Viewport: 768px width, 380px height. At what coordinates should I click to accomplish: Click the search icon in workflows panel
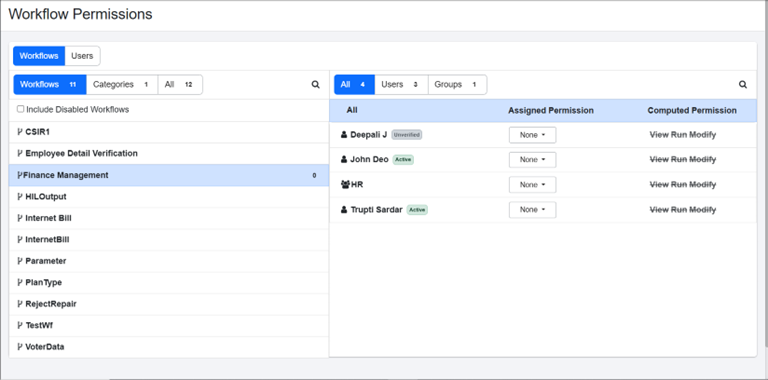315,85
